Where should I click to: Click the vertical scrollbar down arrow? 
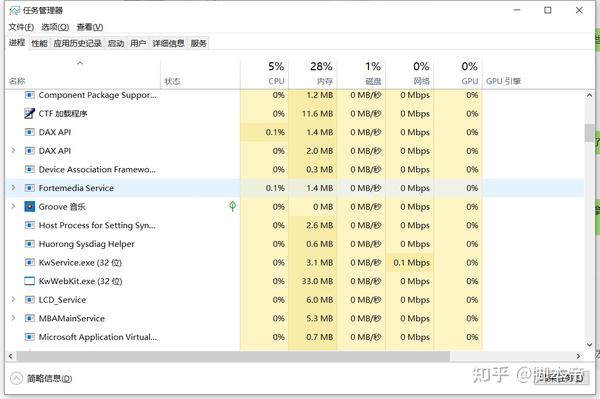click(589, 345)
